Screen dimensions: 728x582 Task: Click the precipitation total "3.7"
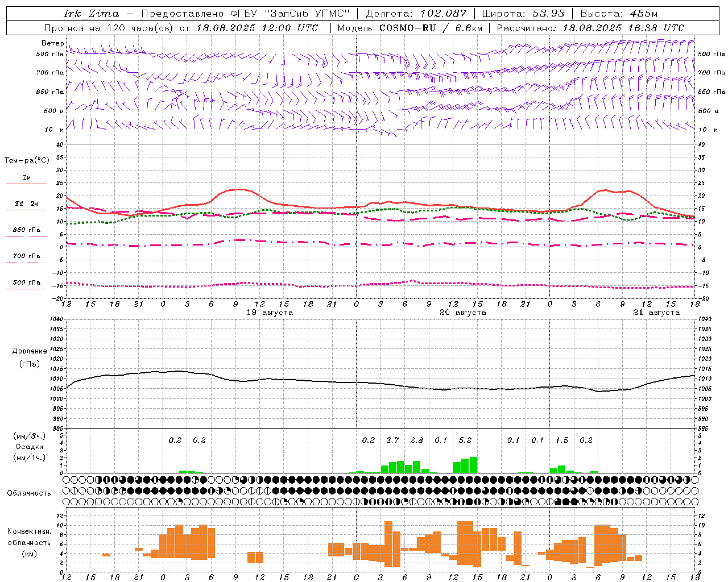pos(392,440)
